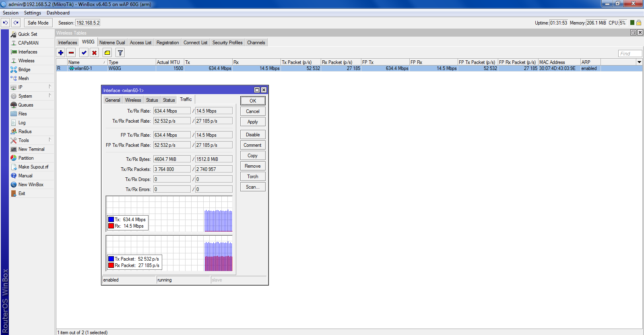The image size is (644, 335).
Task: Open Wireless in sidebar
Action: (x=26, y=61)
